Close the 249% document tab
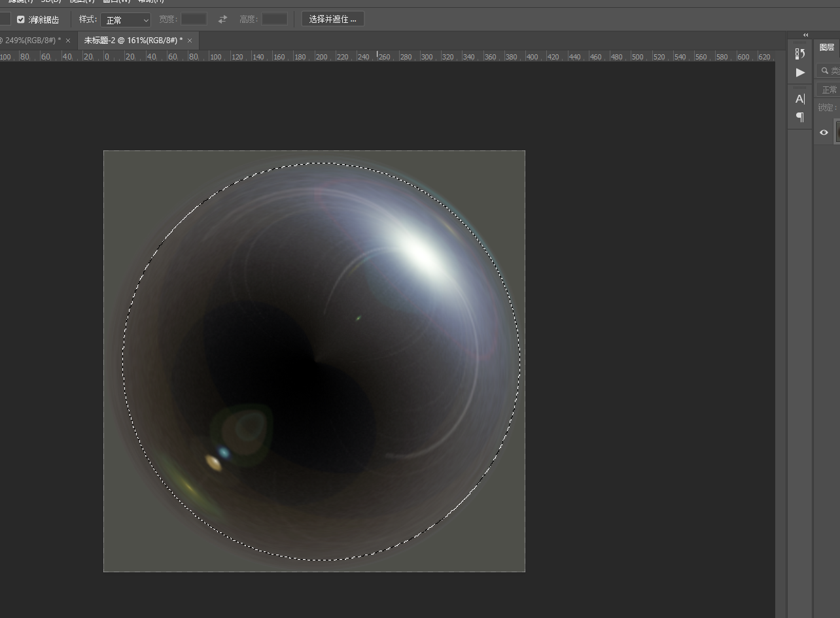 coord(68,41)
